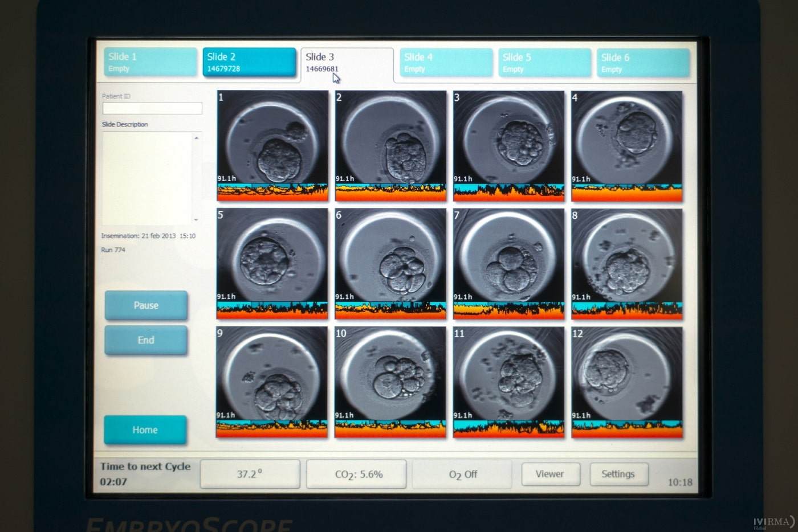The width and height of the screenshot is (798, 532).
Task: Click activity graph below embryo 10
Action: (390, 428)
